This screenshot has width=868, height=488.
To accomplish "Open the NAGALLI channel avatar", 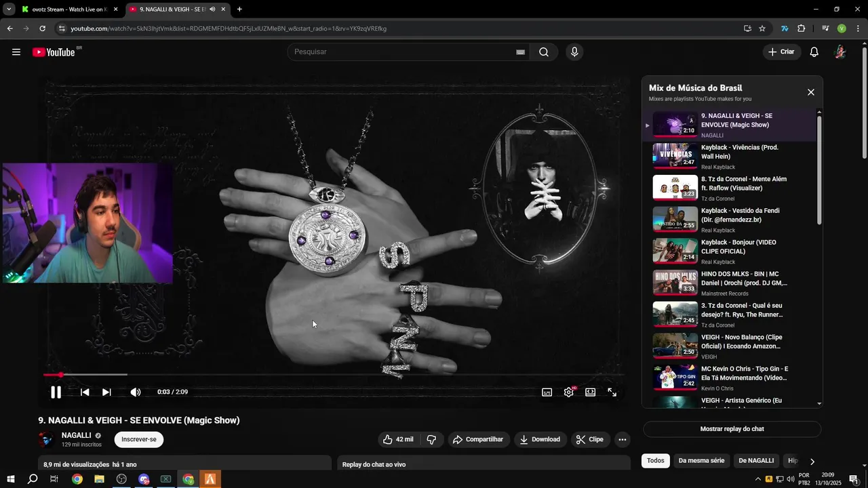I will 47,439.
